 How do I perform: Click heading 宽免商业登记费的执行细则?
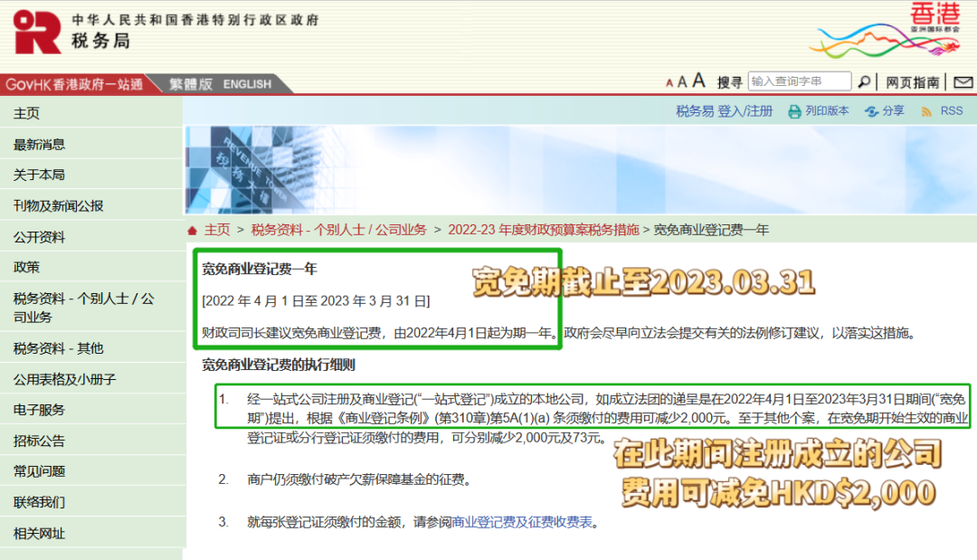click(x=278, y=365)
